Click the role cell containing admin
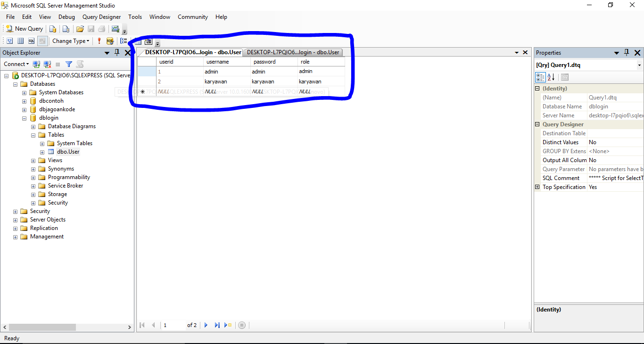Screen dimensions: 644x344 click(321, 72)
